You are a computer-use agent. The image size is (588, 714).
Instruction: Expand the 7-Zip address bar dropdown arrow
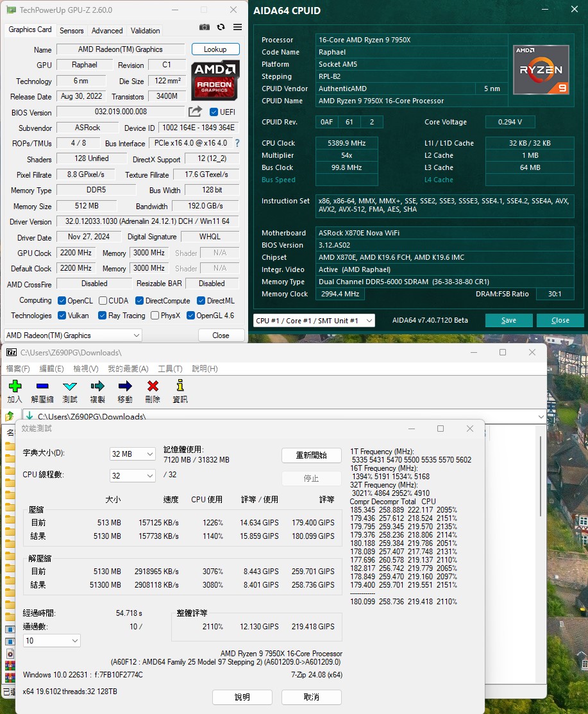(x=541, y=416)
